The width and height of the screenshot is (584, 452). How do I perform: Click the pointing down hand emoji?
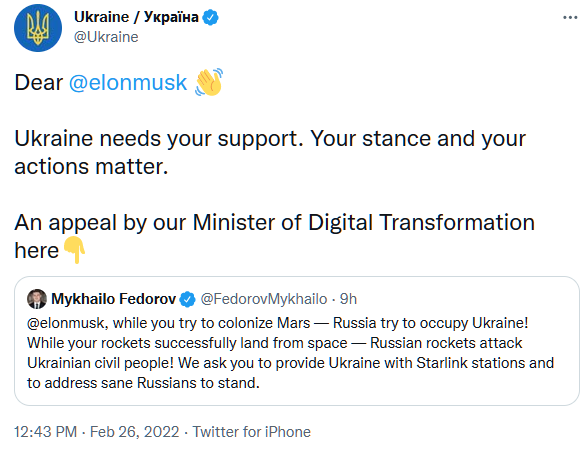75,250
